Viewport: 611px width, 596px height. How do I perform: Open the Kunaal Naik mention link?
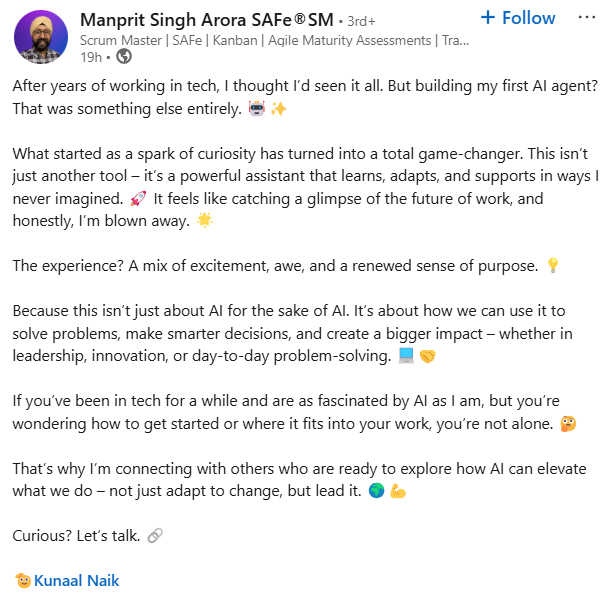[76, 580]
